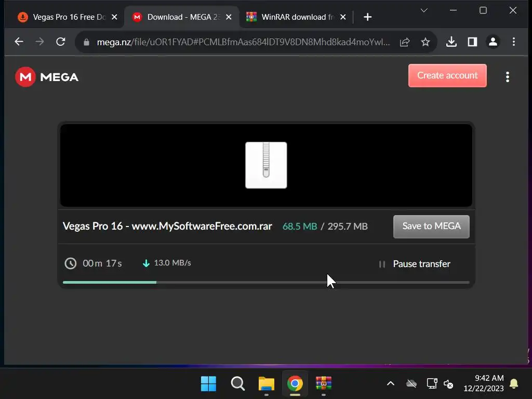Click the 295.7 MB total size text
The width and height of the screenshot is (532, 399).
[x=348, y=227]
